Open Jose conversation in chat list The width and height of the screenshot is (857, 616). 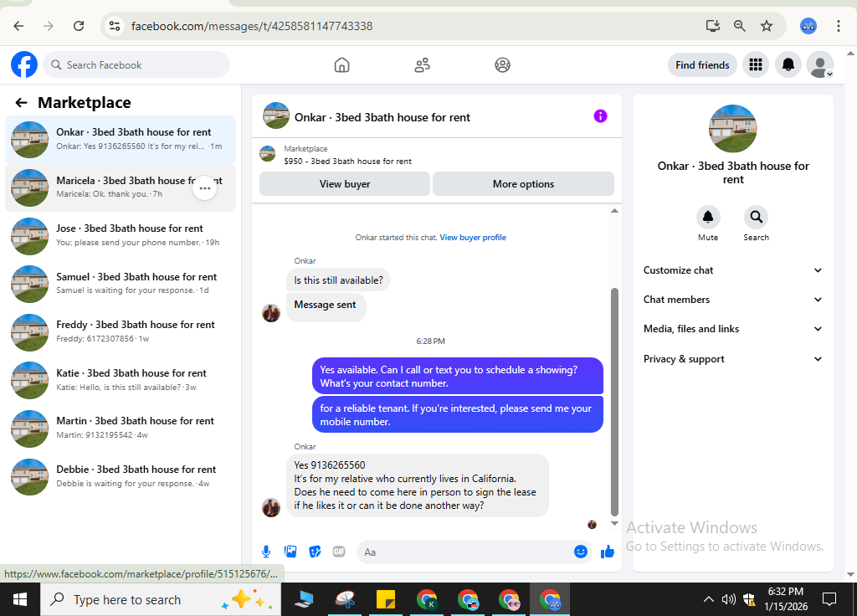point(121,235)
